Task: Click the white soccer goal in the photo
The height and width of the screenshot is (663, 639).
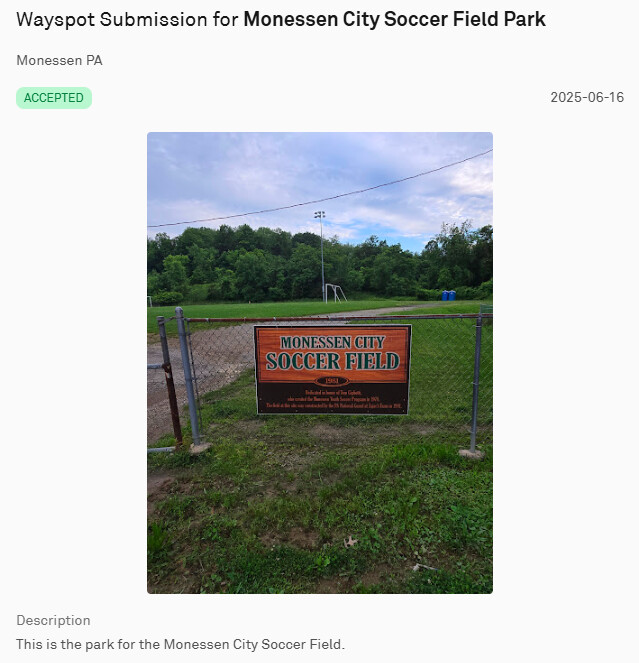Action: (x=335, y=293)
